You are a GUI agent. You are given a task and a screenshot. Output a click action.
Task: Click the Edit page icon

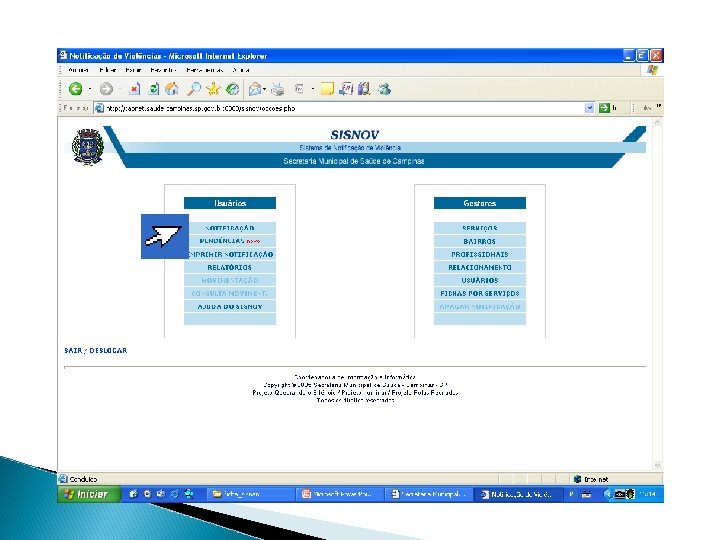pyautogui.click(x=299, y=89)
